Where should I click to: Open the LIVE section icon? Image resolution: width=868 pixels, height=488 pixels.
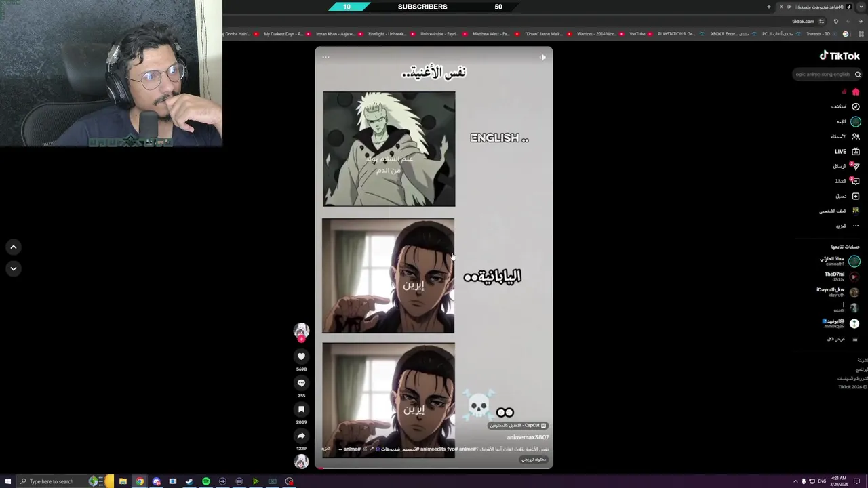(x=856, y=152)
